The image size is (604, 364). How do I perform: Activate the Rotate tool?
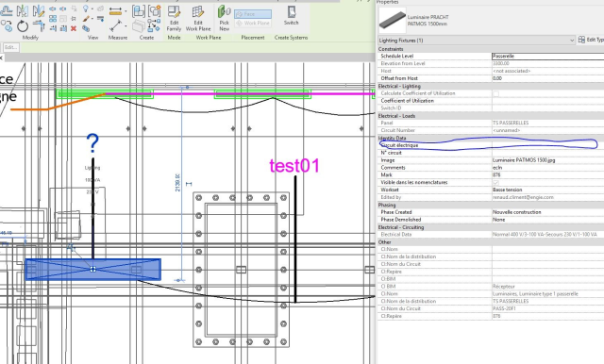[x=23, y=26]
